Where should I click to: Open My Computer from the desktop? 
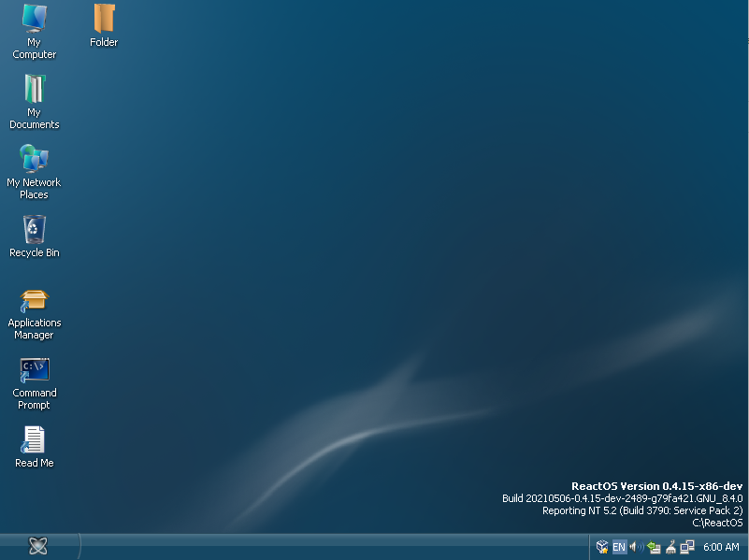(x=34, y=28)
